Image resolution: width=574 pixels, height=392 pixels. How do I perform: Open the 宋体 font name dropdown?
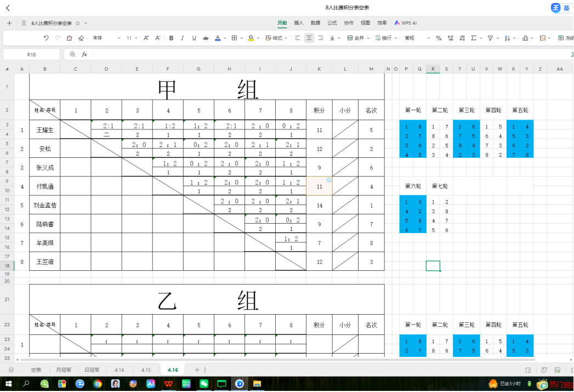(x=106, y=38)
